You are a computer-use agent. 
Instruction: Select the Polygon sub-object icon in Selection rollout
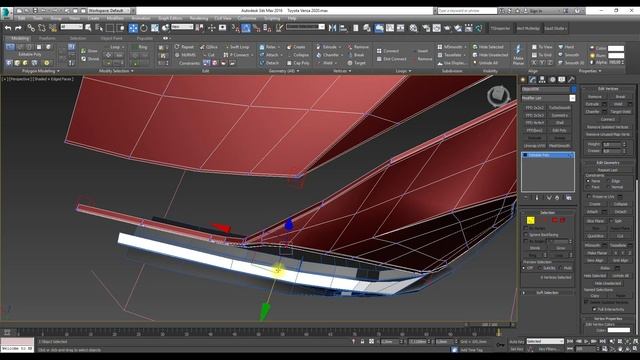pos(555,220)
